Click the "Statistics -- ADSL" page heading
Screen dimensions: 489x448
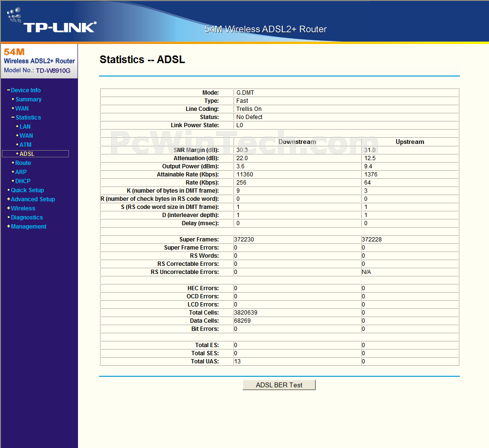coord(142,59)
